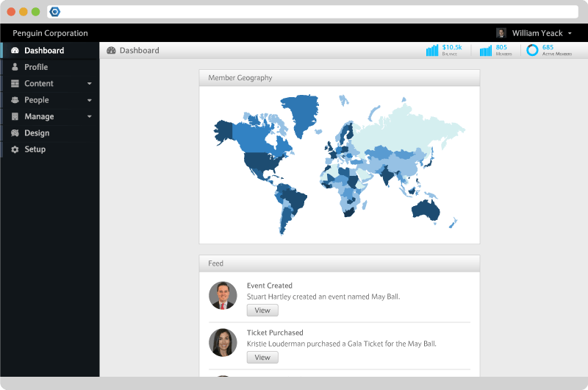This screenshot has height=390, width=588.
Task: Open the People sidebar section
Action: (x=49, y=100)
